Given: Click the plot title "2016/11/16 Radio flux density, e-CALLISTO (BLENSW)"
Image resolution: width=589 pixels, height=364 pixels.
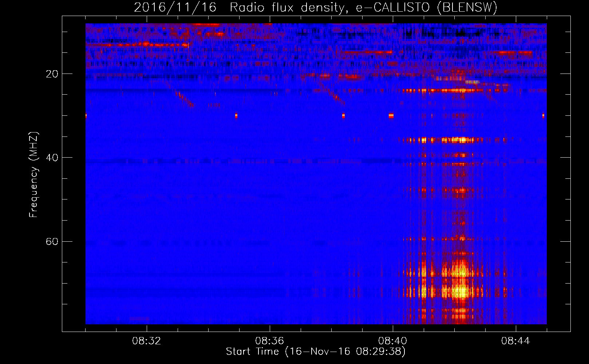Looking at the screenshot, I should (316, 7).
